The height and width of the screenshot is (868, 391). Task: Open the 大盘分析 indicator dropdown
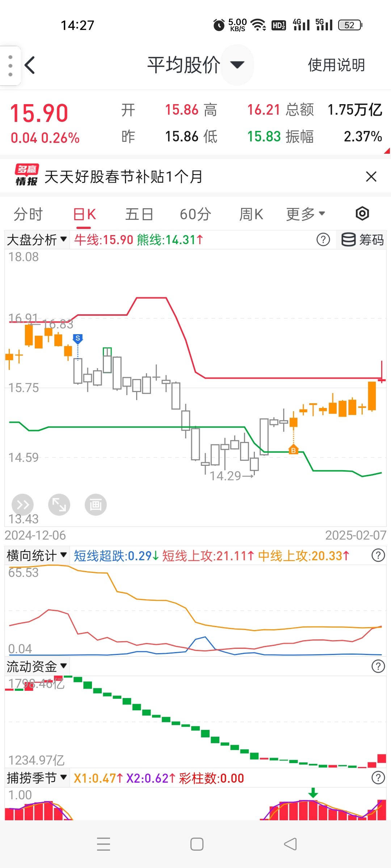[x=37, y=239]
